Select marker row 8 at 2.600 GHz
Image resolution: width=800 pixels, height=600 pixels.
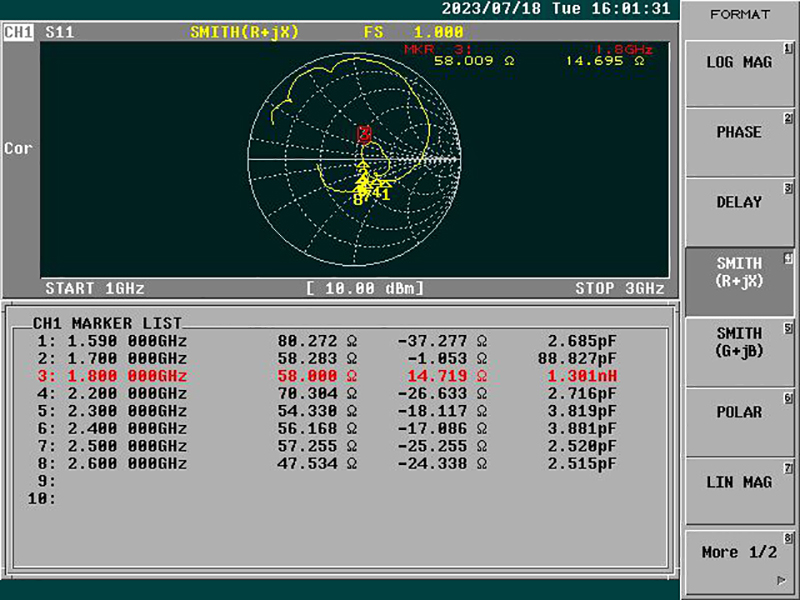(327, 463)
